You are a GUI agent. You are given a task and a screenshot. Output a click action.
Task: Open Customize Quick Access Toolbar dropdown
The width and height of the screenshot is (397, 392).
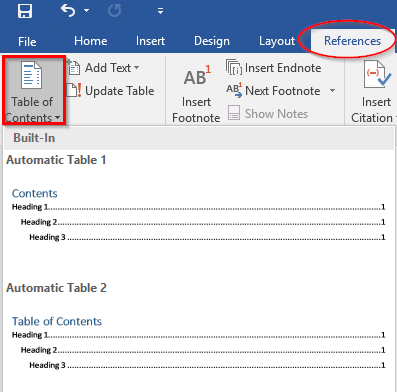pos(160,11)
